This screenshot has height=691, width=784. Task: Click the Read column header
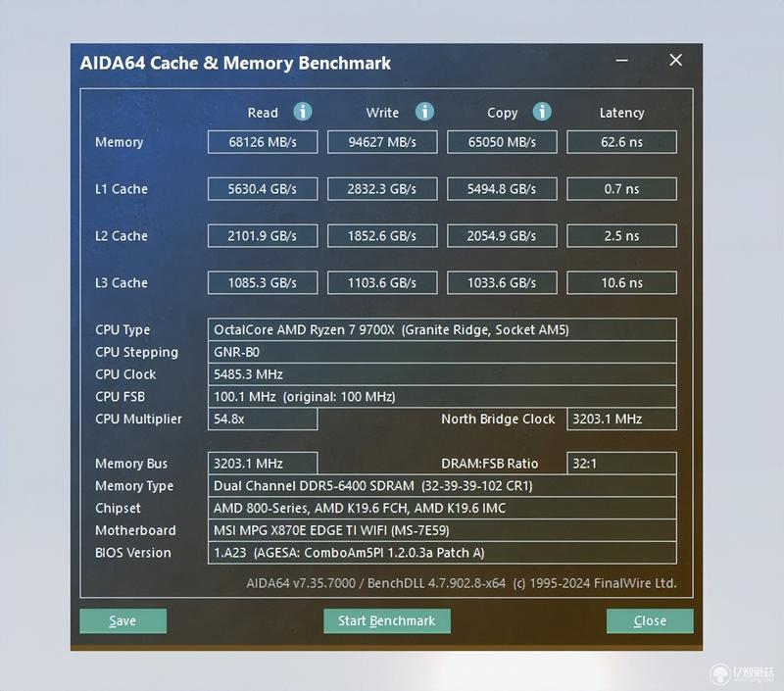(x=263, y=113)
